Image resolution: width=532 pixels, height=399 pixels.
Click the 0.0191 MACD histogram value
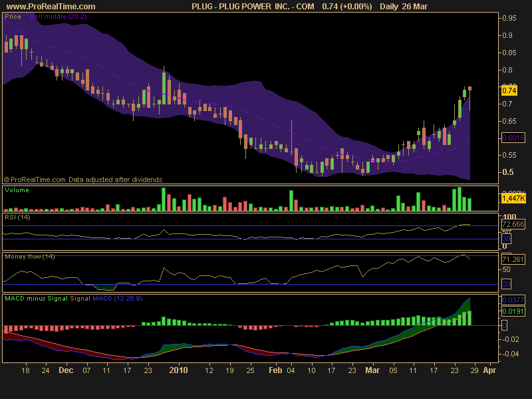point(513,311)
